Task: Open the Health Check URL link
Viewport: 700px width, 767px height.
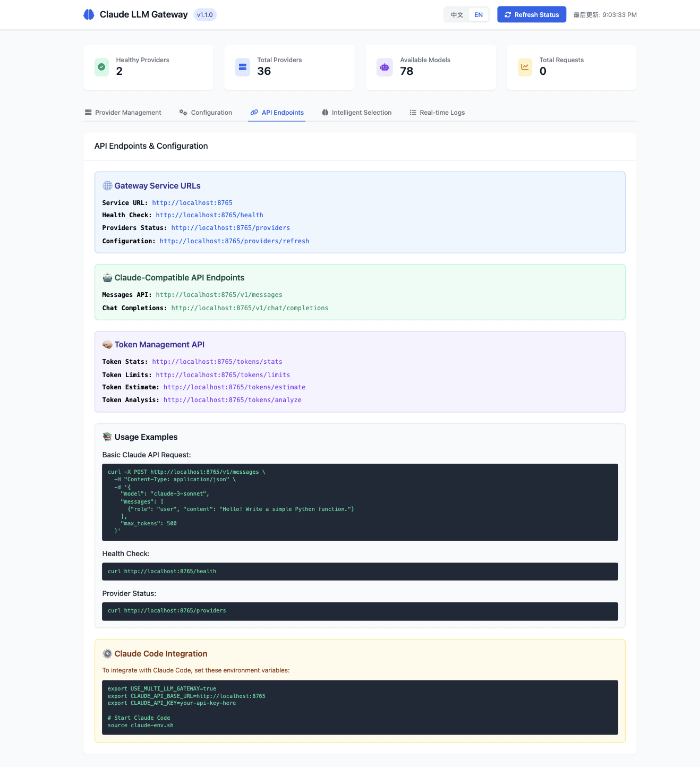Action: [209, 215]
